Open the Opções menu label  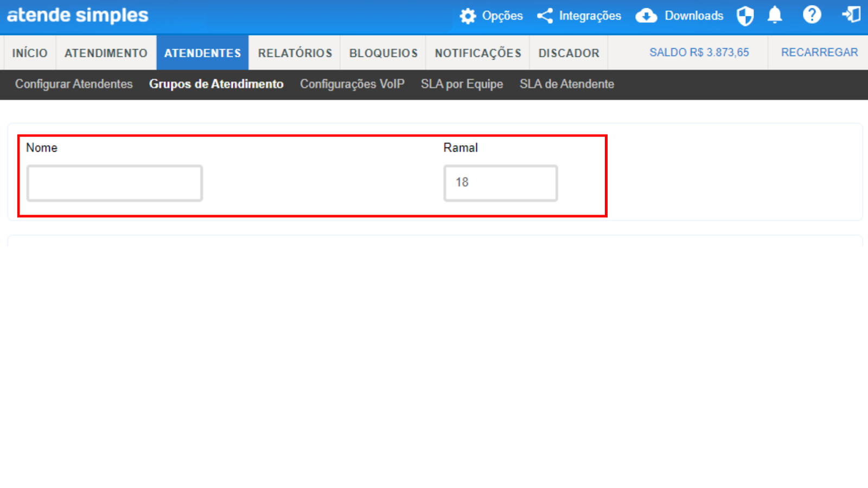click(x=502, y=16)
